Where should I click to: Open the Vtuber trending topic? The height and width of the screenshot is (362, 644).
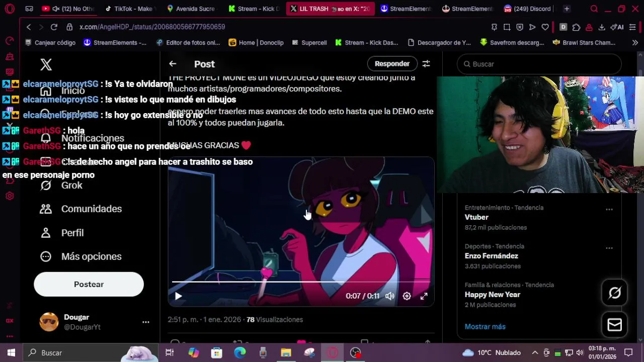click(476, 217)
